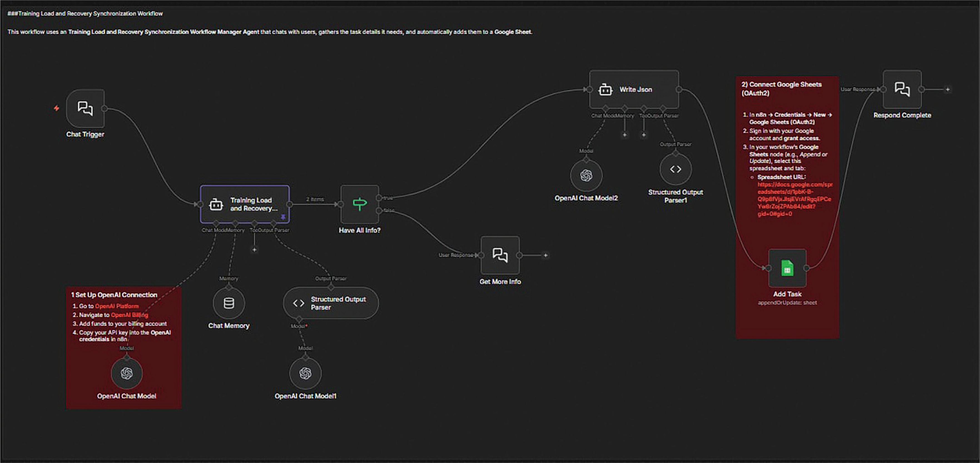This screenshot has width=980, height=463.
Task: Open the Training Load and Recovery agent node
Action: (245, 204)
